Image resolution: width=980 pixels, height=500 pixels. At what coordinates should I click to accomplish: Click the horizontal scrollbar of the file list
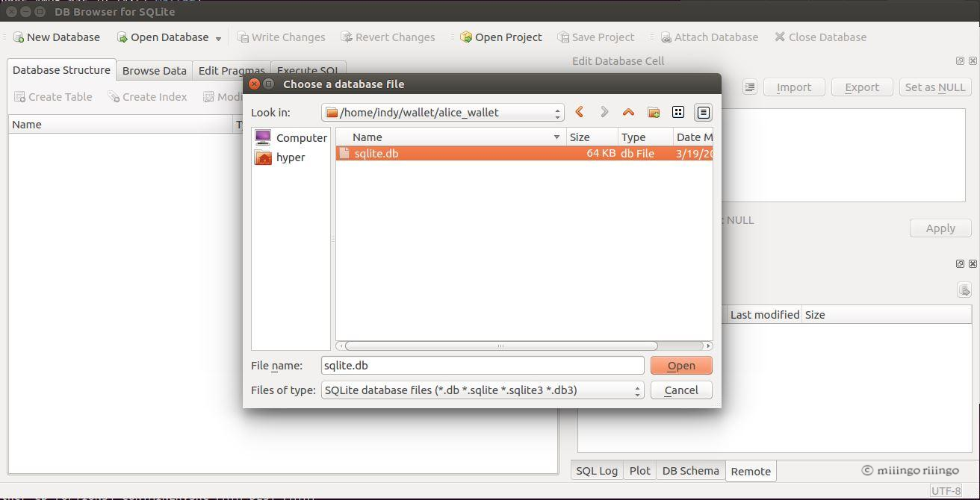coord(500,346)
